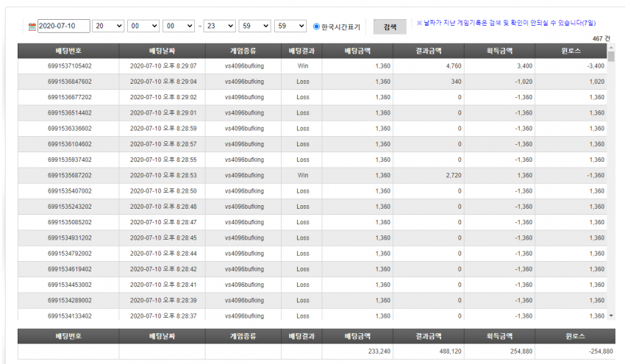The image size is (625, 364).
Task: Click the table scrollbar thumb
Action: [611, 56]
